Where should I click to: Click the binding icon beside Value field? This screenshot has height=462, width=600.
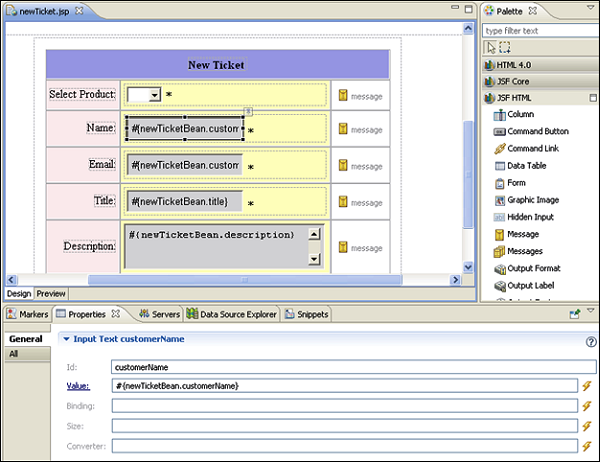point(588,386)
